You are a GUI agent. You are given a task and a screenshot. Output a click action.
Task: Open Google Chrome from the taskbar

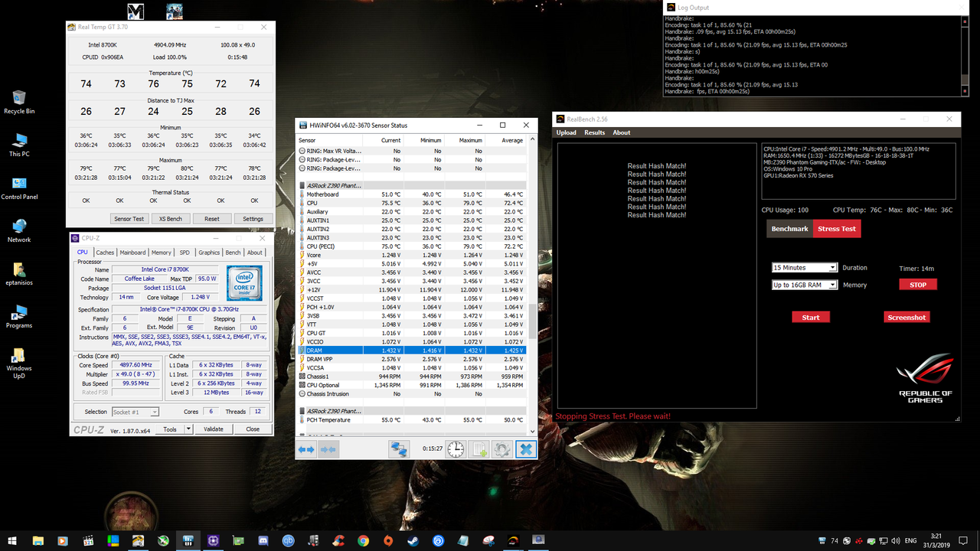coord(363,540)
